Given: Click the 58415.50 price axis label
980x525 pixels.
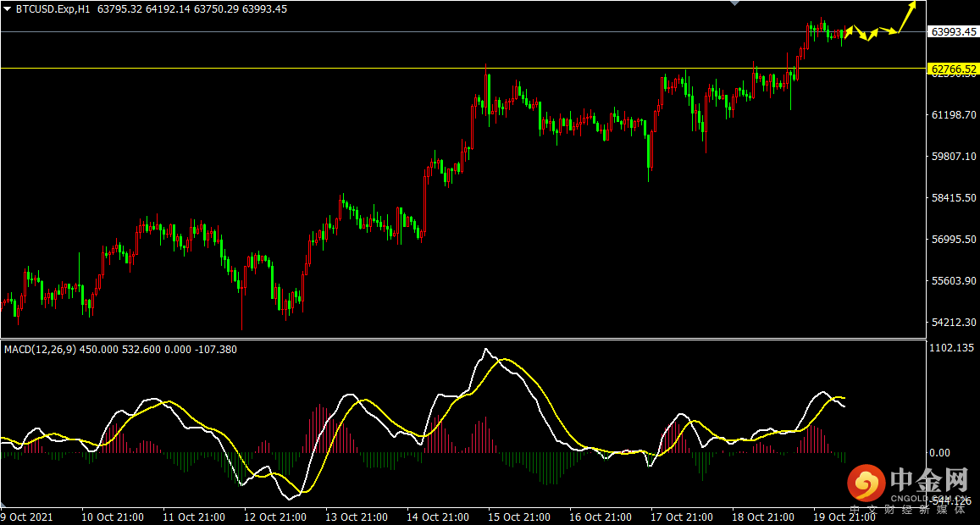Looking at the screenshot, I should pyautogui.click(x=954, y=197).
